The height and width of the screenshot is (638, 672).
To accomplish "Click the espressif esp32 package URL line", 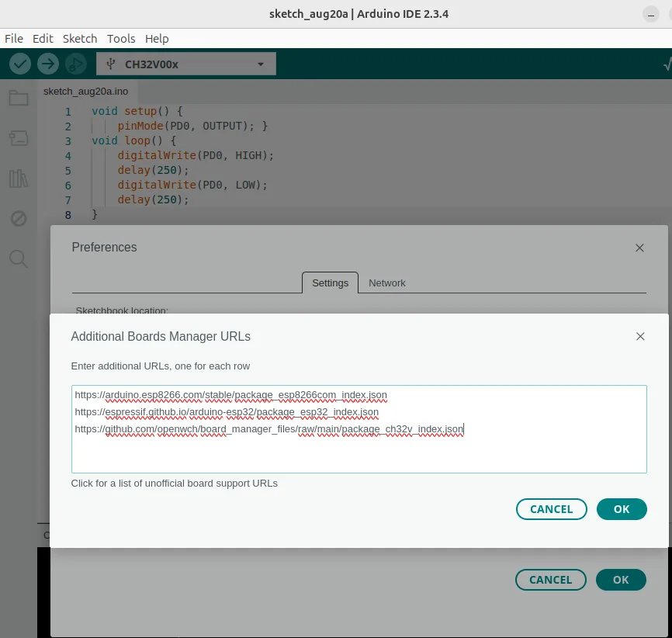I will coord(227,412).
